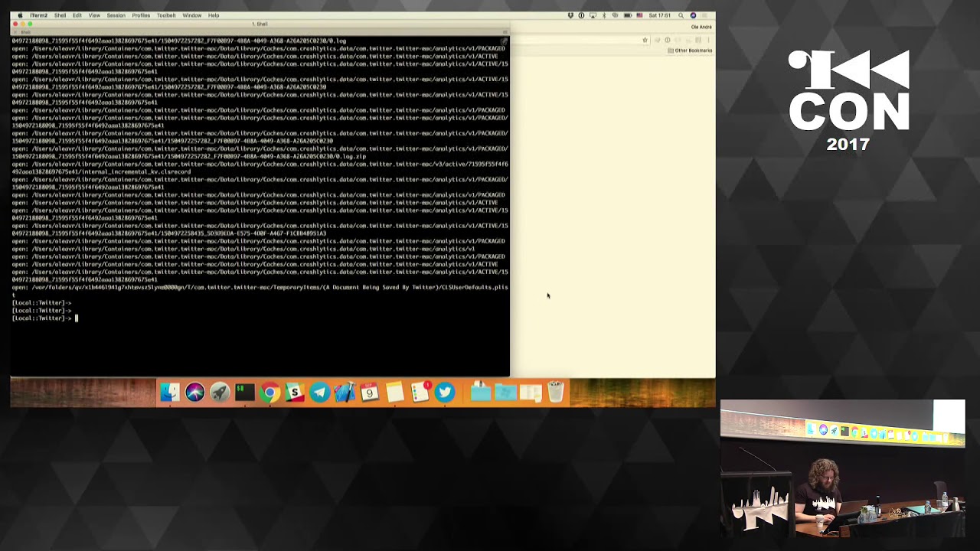Open Xcode from the Dock
The height and width of the screenshot is (551, 980).
345,393
